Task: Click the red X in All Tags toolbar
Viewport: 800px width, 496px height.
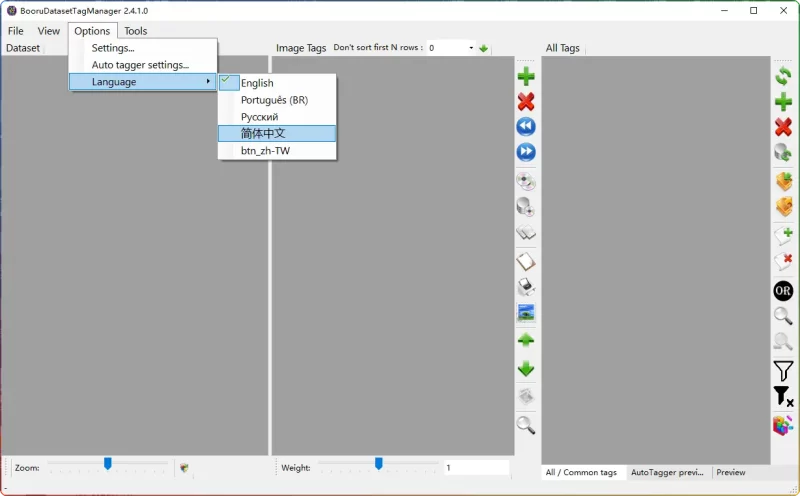Action: (783, 127)
